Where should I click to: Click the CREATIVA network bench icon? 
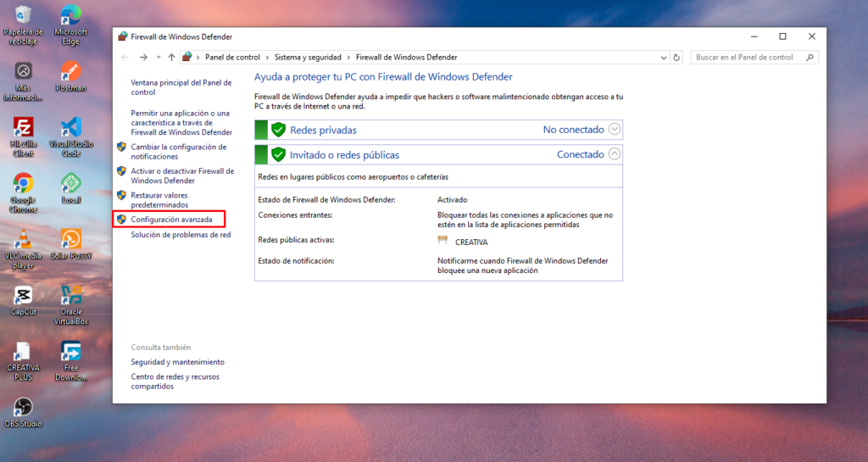point(442,240)
